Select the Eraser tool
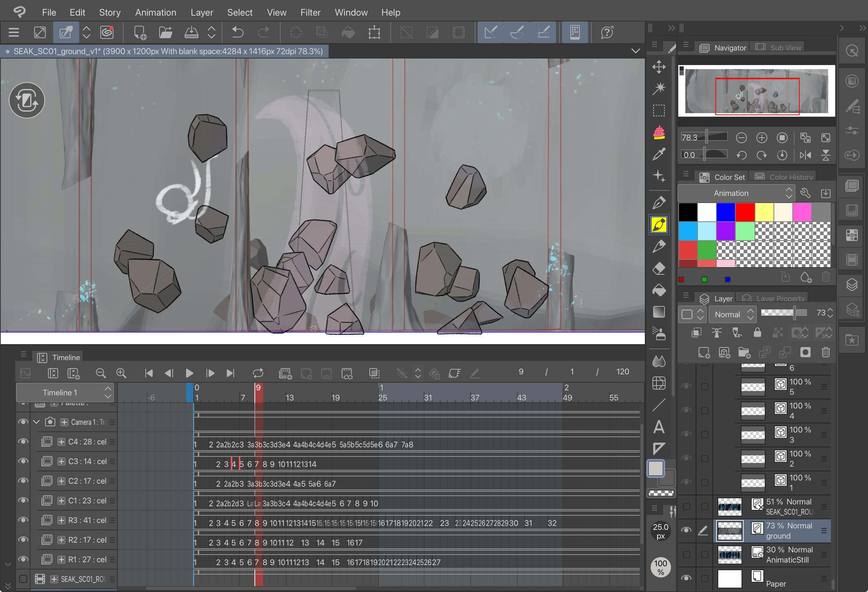 pyautogui.click(x=659, y=268)
